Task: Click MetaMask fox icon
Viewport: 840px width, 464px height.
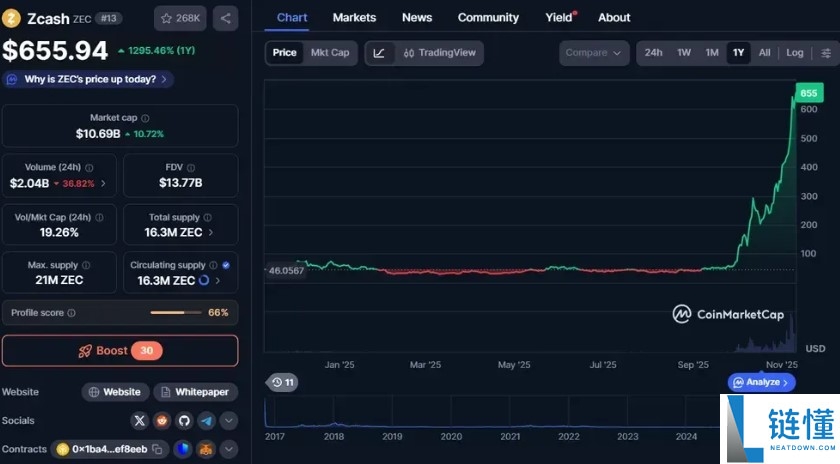Action: [x=206, y=449]
